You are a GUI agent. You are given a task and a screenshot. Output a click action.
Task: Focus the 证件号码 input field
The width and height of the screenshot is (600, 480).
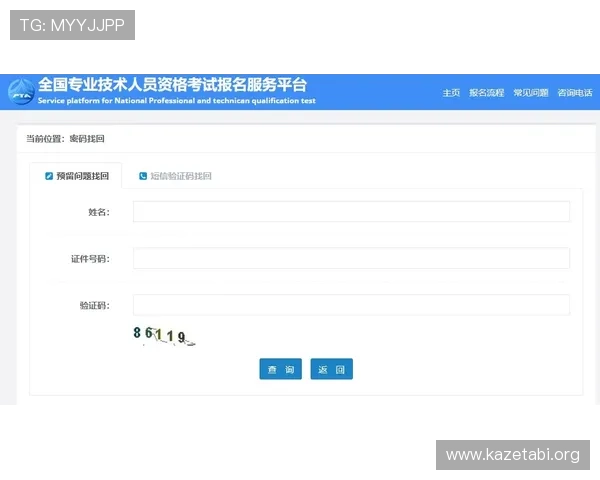click(351, 258)
